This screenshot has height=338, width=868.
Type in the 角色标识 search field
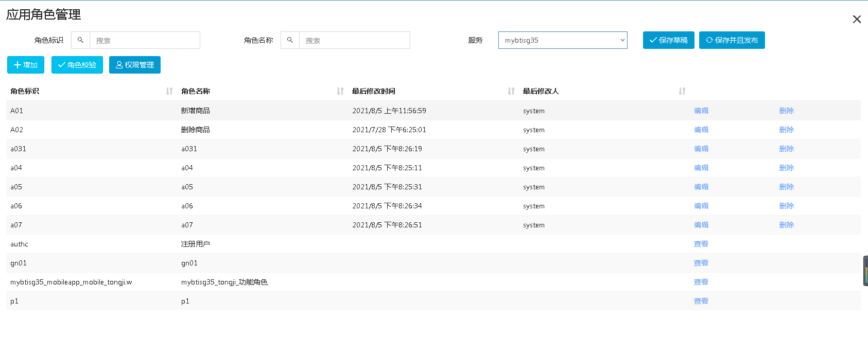[145, 40]
